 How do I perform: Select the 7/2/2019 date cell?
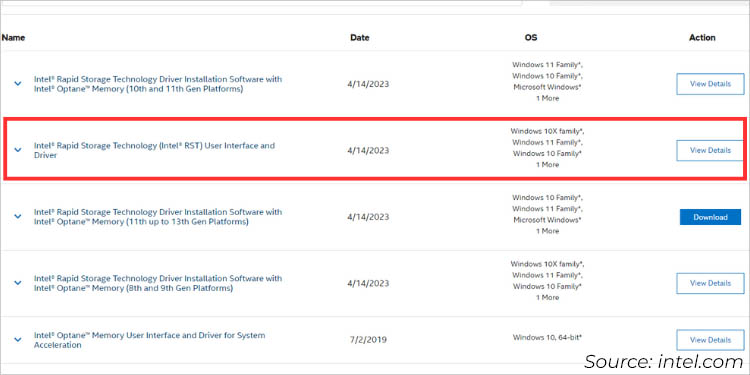368,341
